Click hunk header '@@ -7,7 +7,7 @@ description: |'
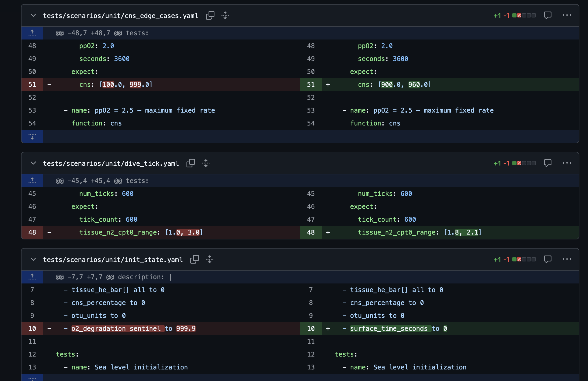Viewport: 588px width, 381px height. 114,277
